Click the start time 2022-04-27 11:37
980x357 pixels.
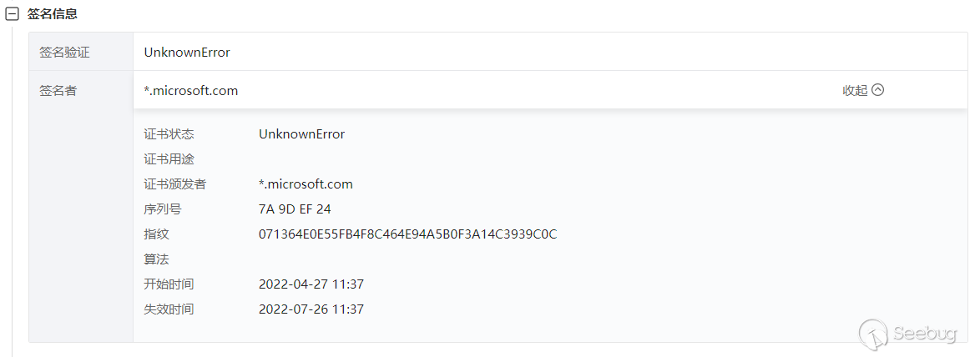(x=311, y=284)
